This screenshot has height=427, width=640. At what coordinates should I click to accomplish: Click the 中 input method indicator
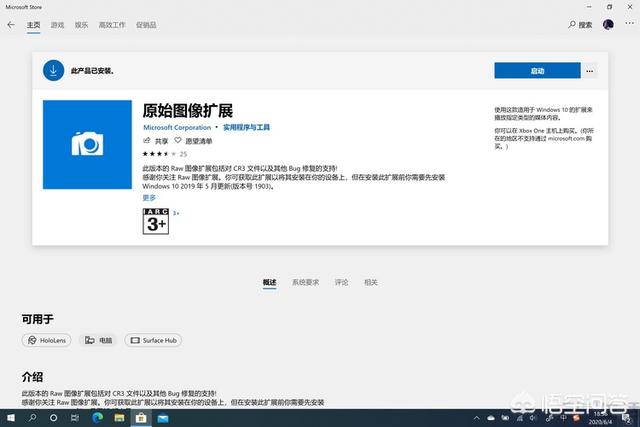(563, 418)
